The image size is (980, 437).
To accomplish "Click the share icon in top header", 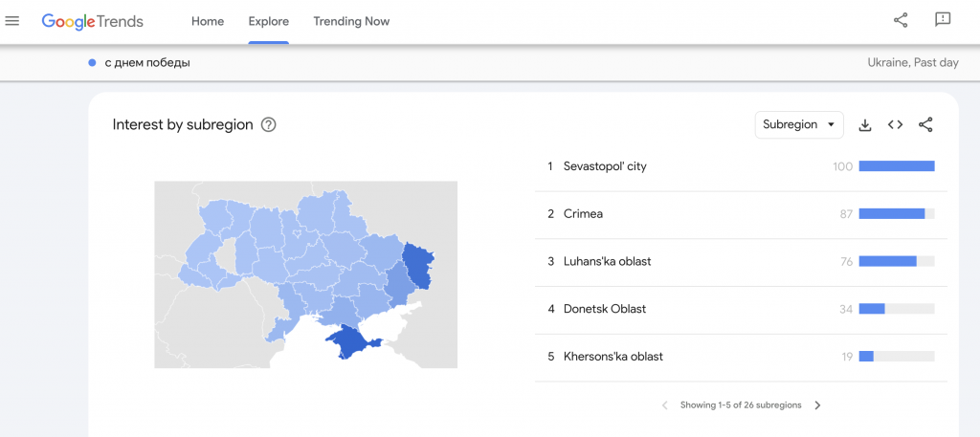I will pos(901,20).
